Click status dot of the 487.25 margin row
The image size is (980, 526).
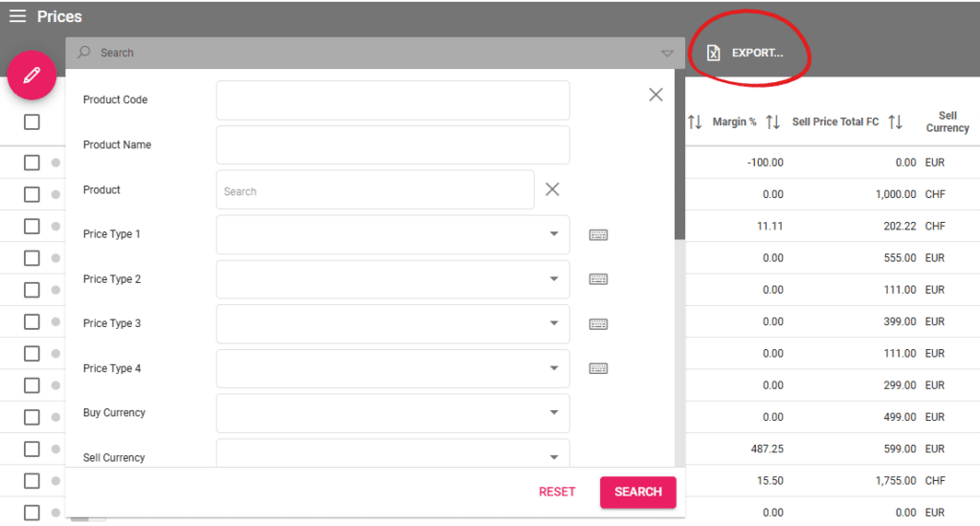(56, 449)
